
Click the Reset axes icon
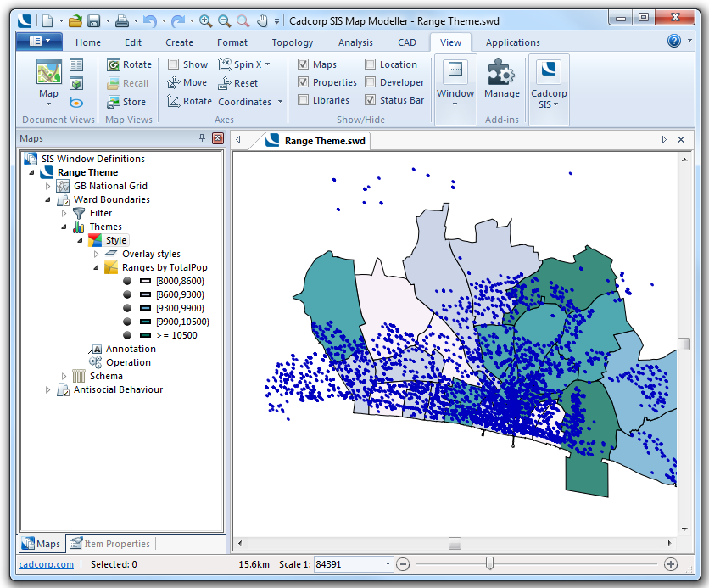(x=225, y=83)
